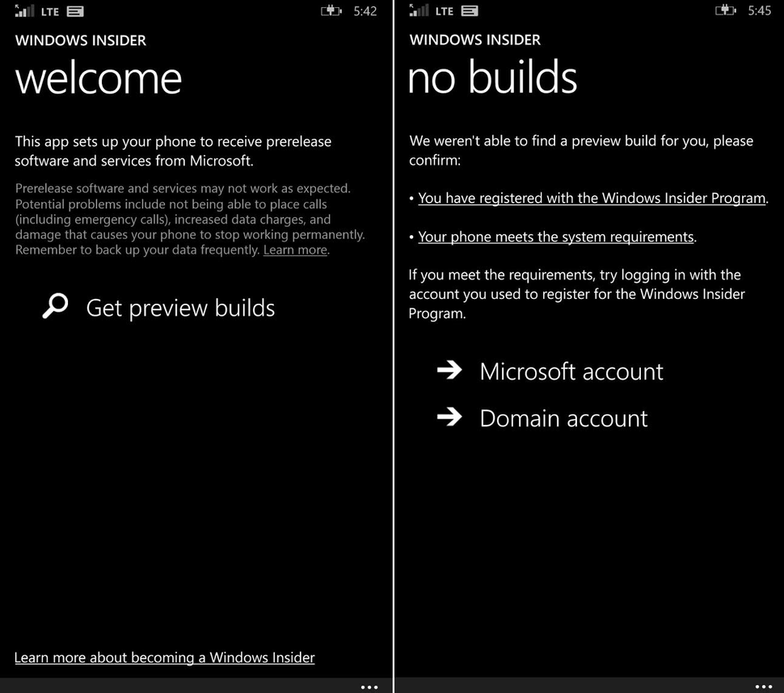Open the ellipsis menu on the welcome screen
This screenshot has width=784, height=693.
[369, 687]
